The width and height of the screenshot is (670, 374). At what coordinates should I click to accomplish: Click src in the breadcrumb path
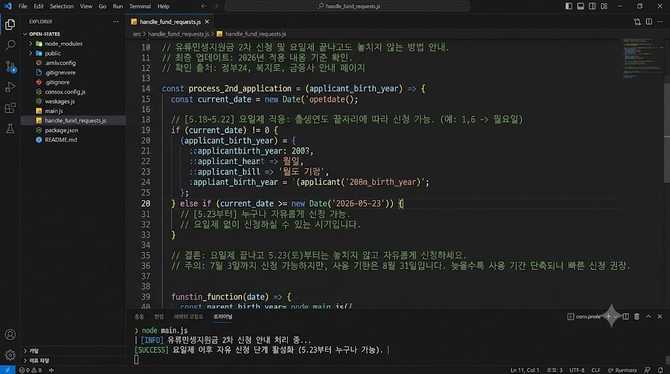[136, 34]
